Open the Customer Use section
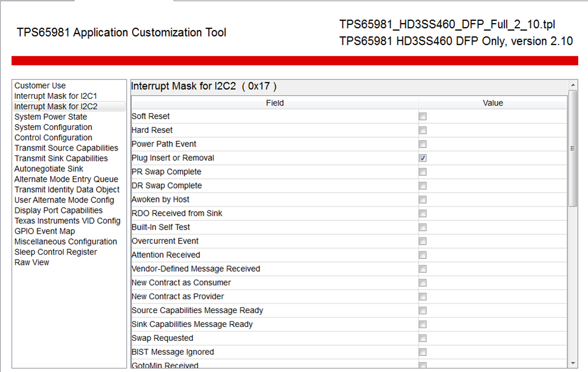Viewport: 588px width, 372px height. pos(40,86)
